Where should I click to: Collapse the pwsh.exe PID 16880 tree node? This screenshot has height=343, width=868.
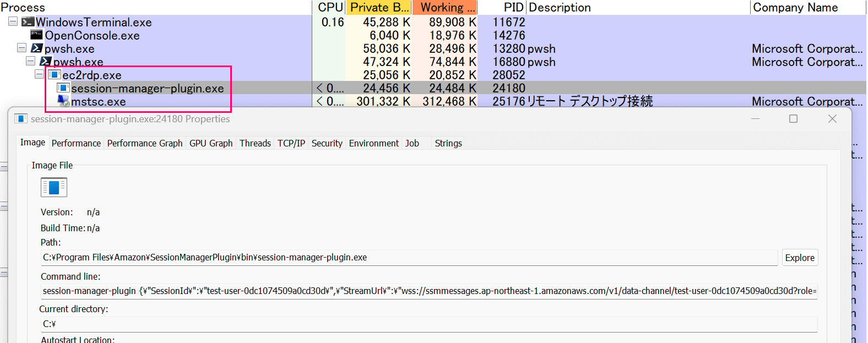point(30,61)
